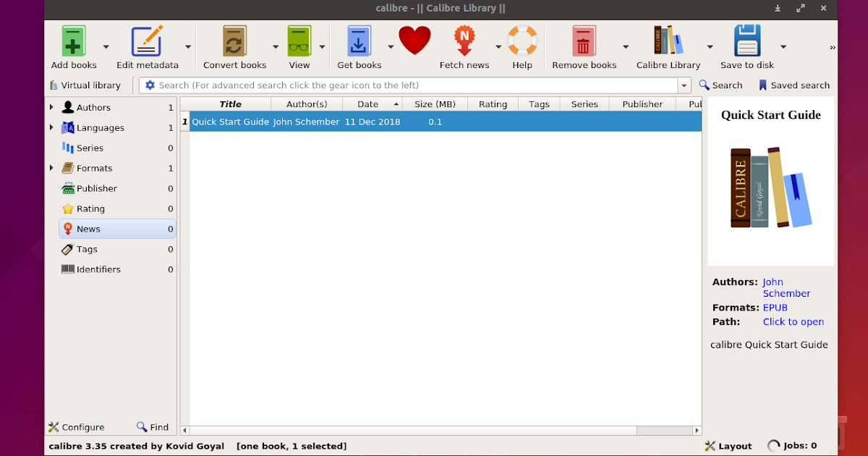Click the left scroll arrow of book list
The width and height of the screenshot is (868, 456).
pyautogui.click(x=184, y=430)
